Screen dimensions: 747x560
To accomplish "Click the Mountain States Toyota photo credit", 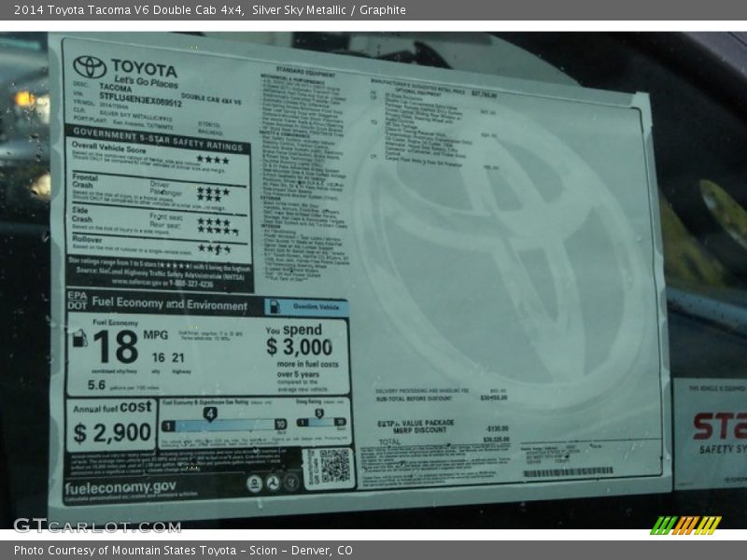I will [x=183, y=551].
